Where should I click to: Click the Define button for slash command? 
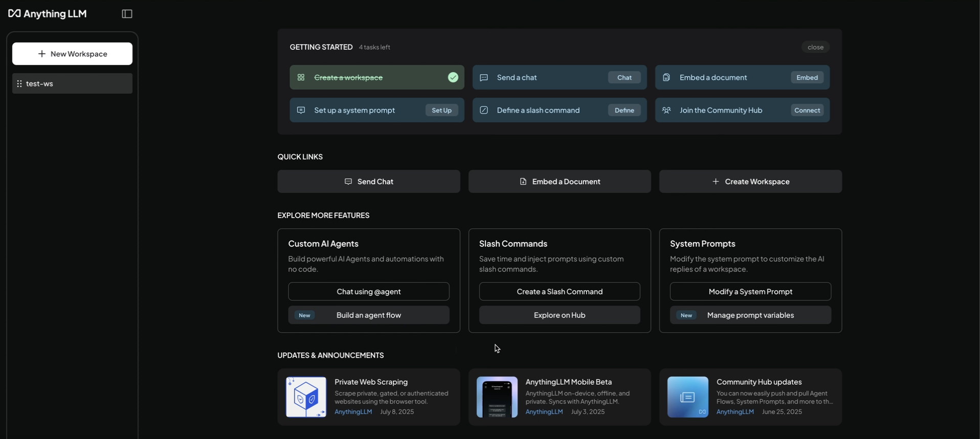click(x=624, y=110)
